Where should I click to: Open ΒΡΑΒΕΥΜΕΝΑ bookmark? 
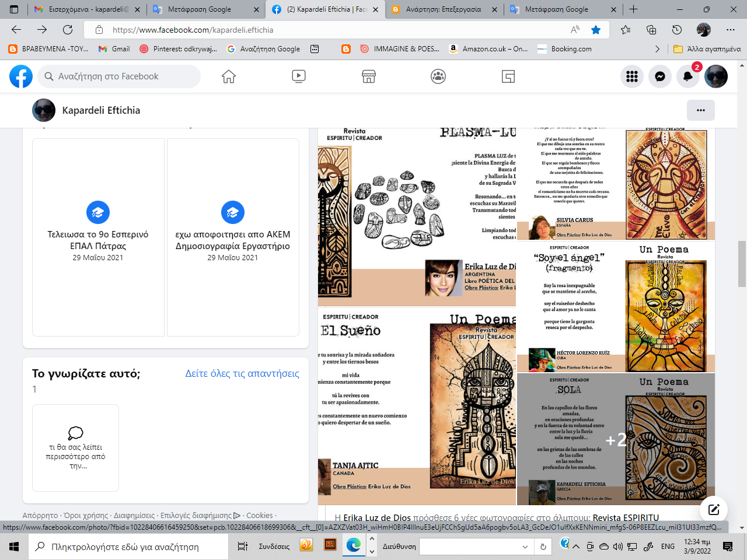point(48,49)
